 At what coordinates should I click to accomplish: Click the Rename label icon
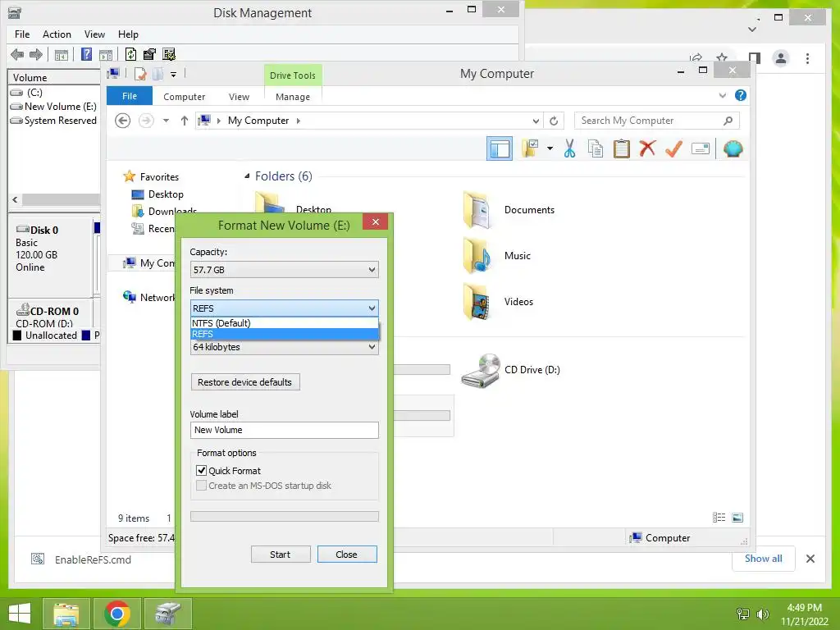click(701, 148)
